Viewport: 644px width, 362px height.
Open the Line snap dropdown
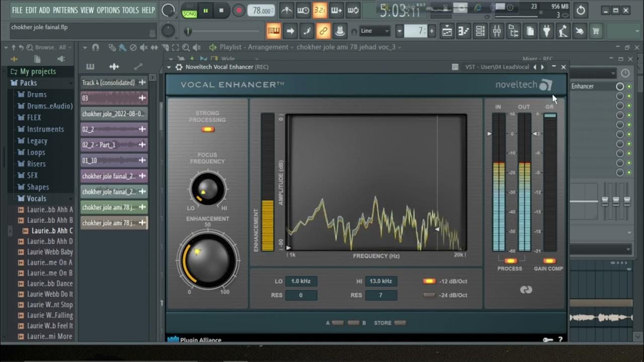tap(375, 31)
